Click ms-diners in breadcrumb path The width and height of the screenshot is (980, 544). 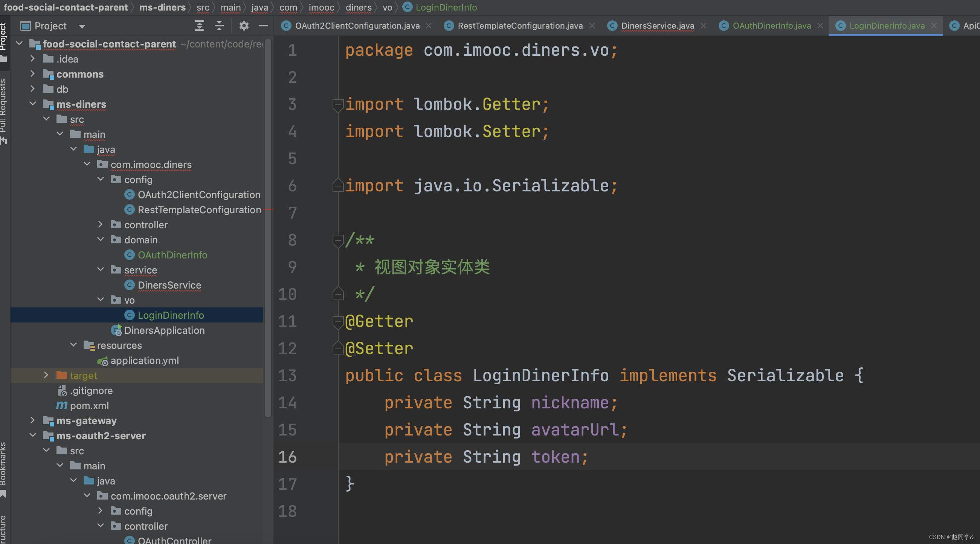point(162,7)
